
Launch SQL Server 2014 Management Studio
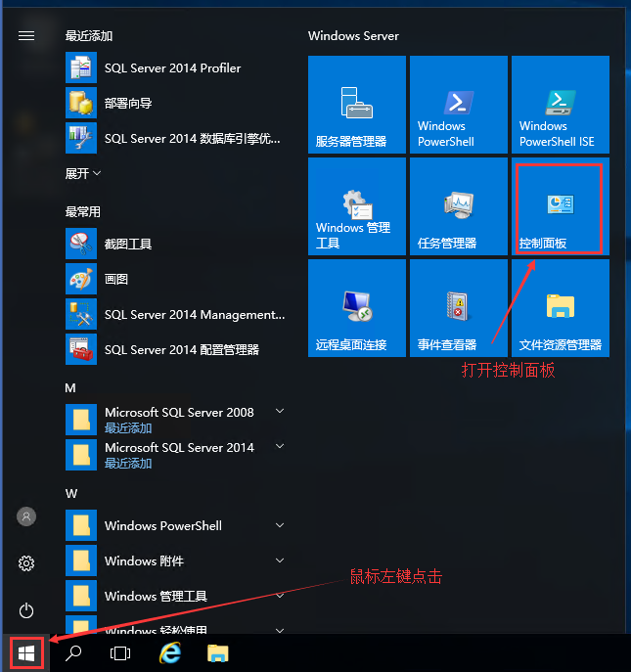(x=176, y=314)
